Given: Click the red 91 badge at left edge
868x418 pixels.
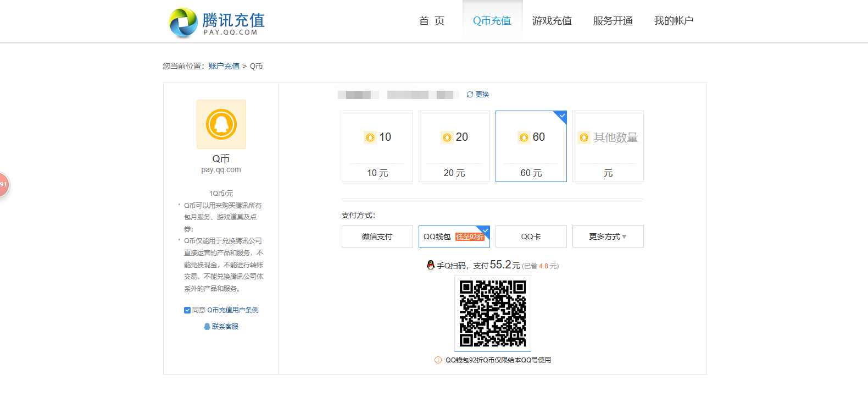Looking at the screenshot, I should click(4, 184).
